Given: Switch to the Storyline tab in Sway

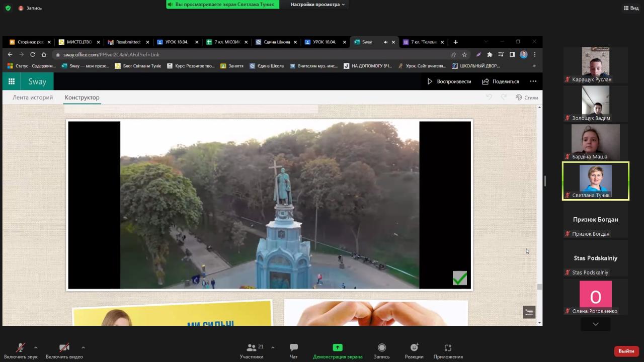Looking at the screenshot, I should (33, 98).
